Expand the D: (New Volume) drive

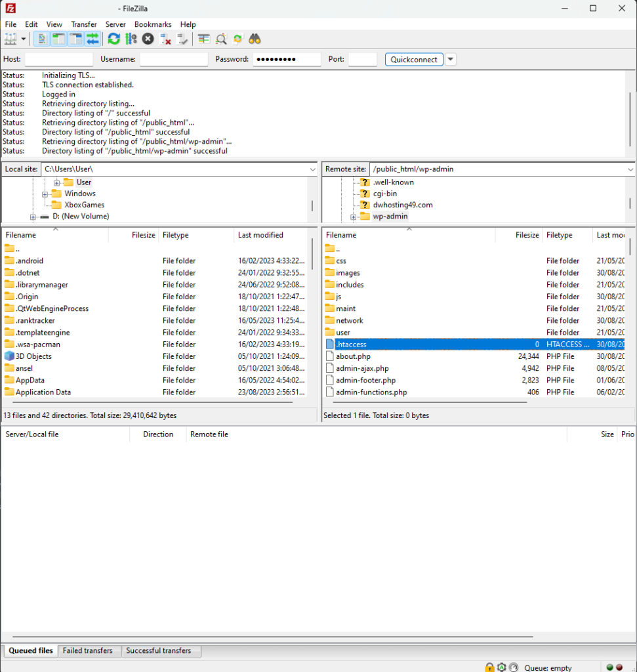33,217
